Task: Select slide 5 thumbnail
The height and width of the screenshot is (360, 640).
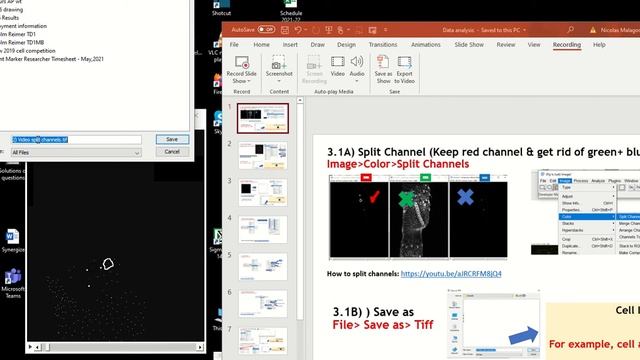Action: point(262,267)
